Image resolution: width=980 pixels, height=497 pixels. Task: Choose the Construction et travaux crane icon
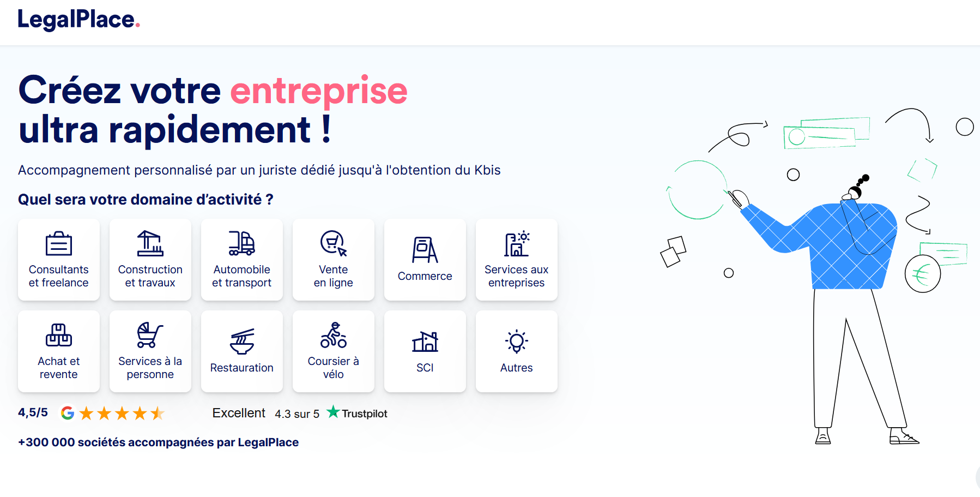tap(150, 243)
